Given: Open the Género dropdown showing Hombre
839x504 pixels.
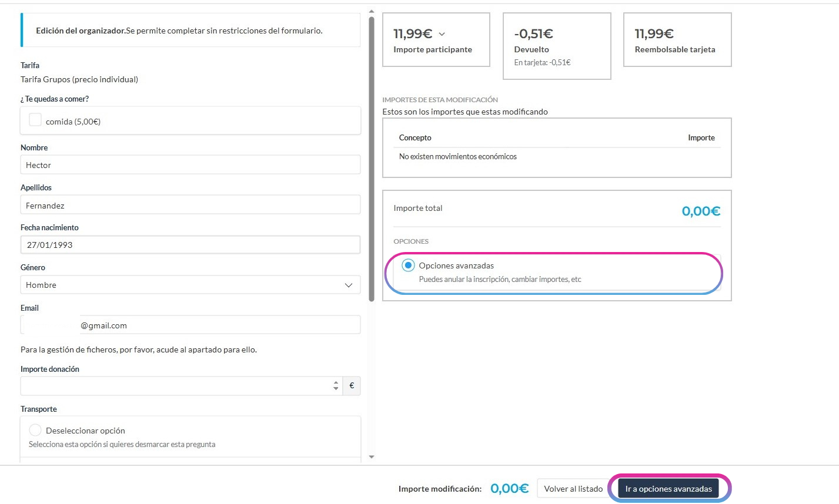Looking at the screenshot, I should tap(190, 285).
